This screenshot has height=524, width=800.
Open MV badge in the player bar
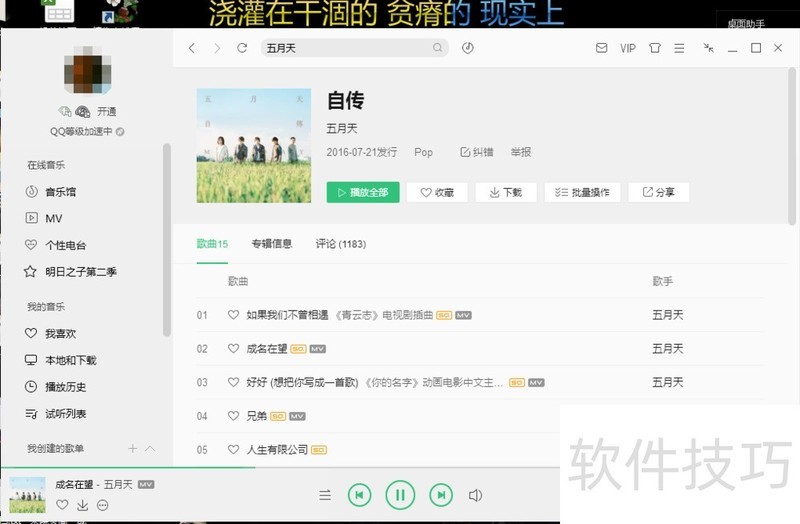click(146, 485)
